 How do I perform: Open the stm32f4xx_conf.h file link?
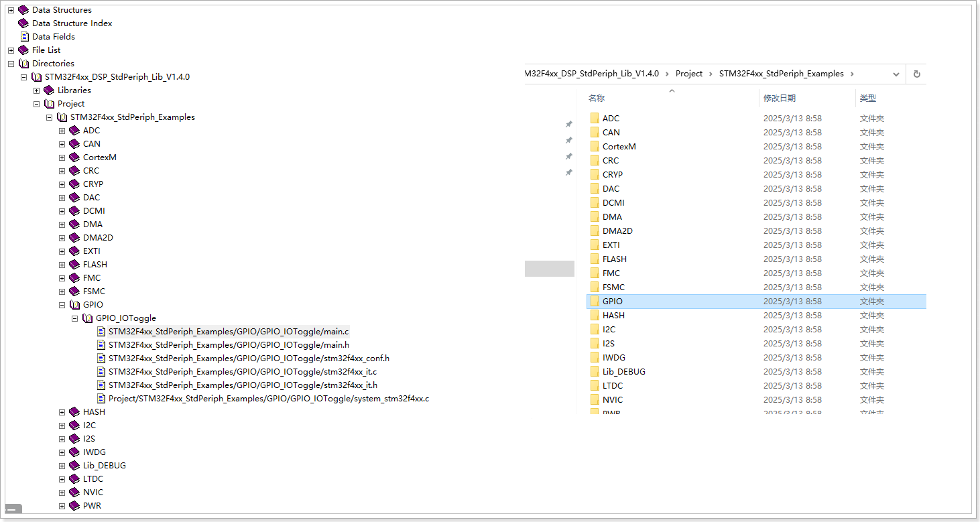coord(249,358)
